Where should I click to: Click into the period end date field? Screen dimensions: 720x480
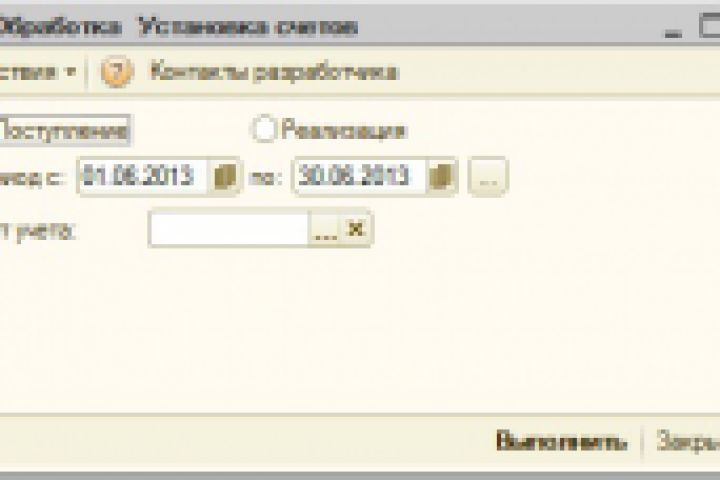coord(360,177)
